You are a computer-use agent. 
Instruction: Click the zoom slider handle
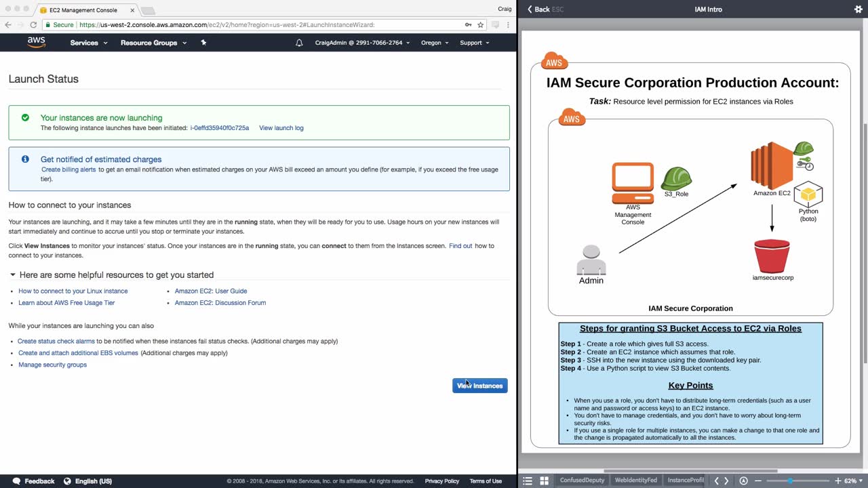click(790, 481)
